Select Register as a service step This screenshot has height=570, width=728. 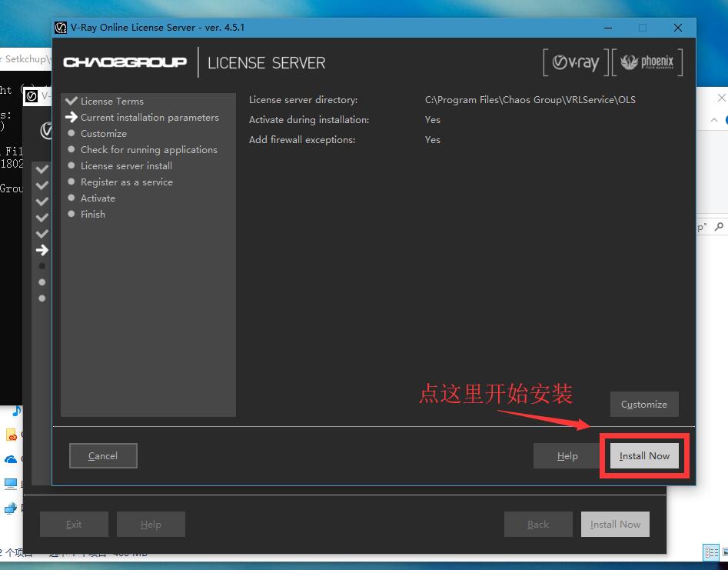click(x=127, y=182)
